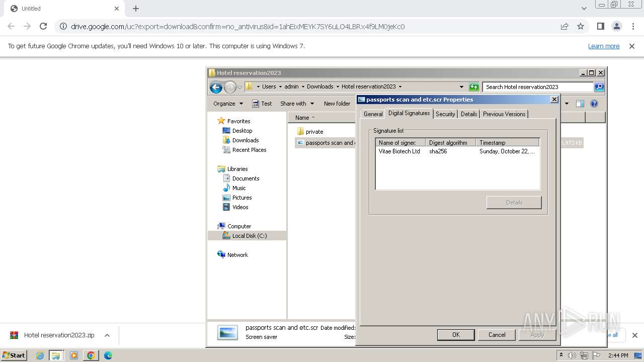The image size is (644, 362).
Task: Expand Hotel reservation2023.zip download options
Action: (107, 335)
